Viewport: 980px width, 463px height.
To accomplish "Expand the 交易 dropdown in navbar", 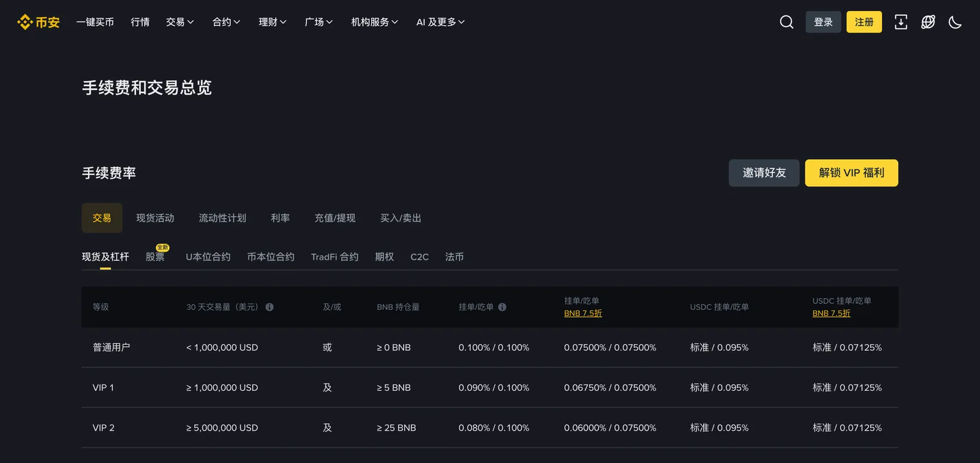I will pyautogui.click(x=180, y=22).
